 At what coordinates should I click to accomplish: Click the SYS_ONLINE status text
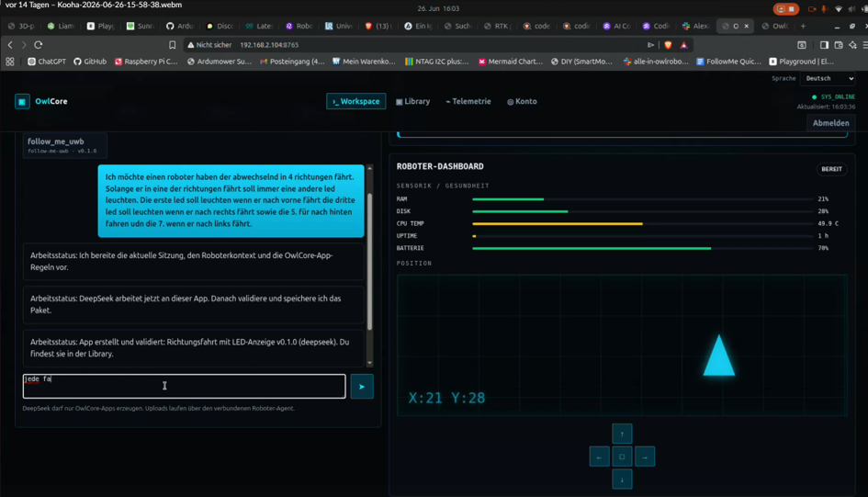pyautogui.click(x=838, y=96)
